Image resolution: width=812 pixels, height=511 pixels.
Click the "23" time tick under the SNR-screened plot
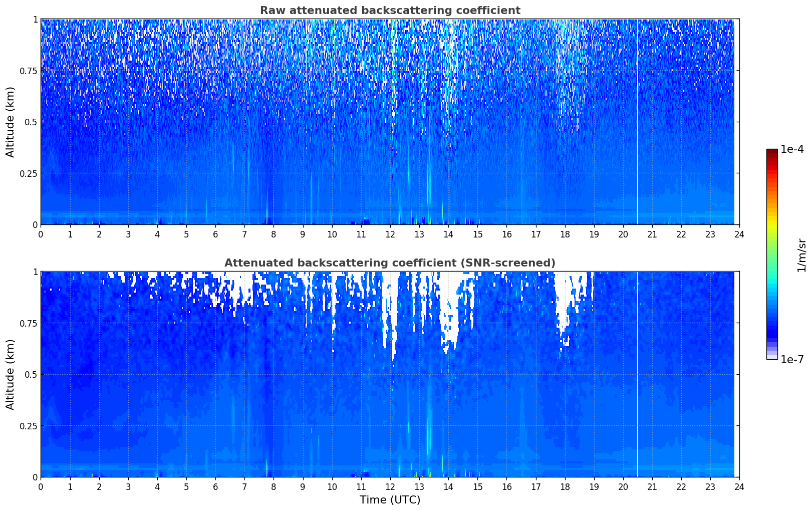pyautogui.click(x=710, y=486)
